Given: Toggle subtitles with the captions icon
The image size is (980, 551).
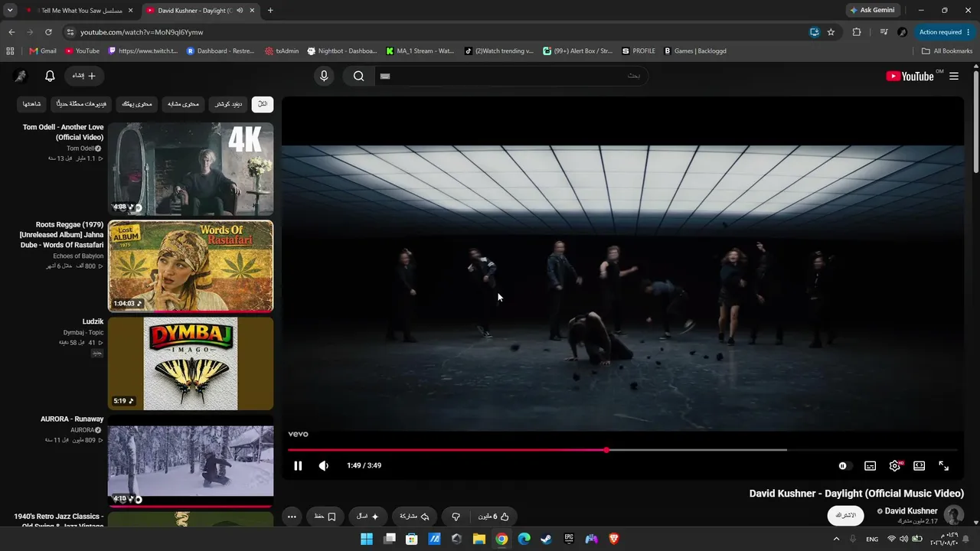Looking at the screenshot, I should (x=870, y=465).
